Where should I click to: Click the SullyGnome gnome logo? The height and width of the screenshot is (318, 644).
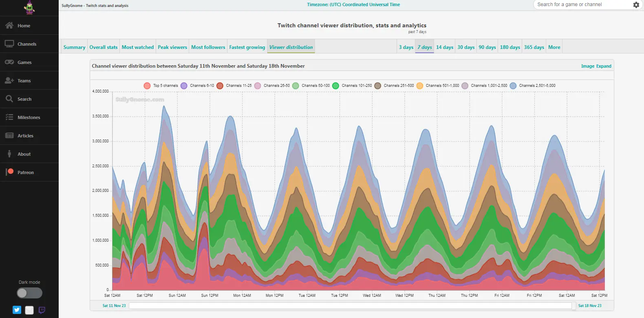29,7
